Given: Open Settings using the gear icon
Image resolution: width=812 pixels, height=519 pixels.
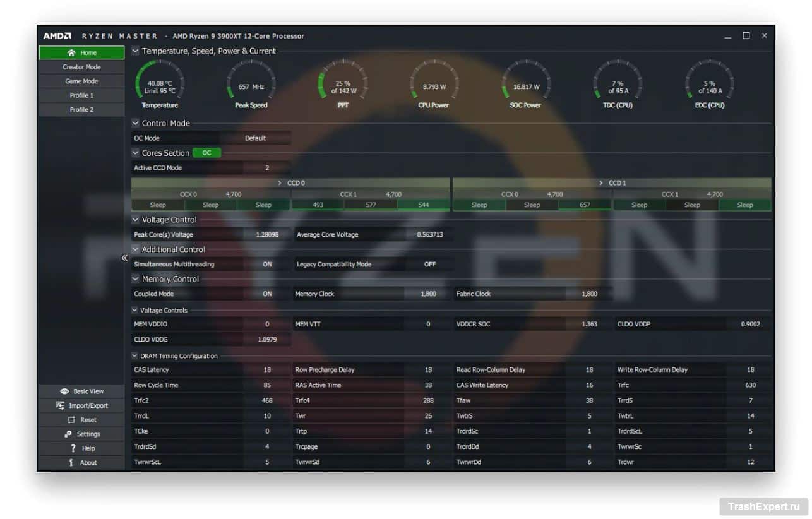Looking at the screenshot, I should point(68,434).
